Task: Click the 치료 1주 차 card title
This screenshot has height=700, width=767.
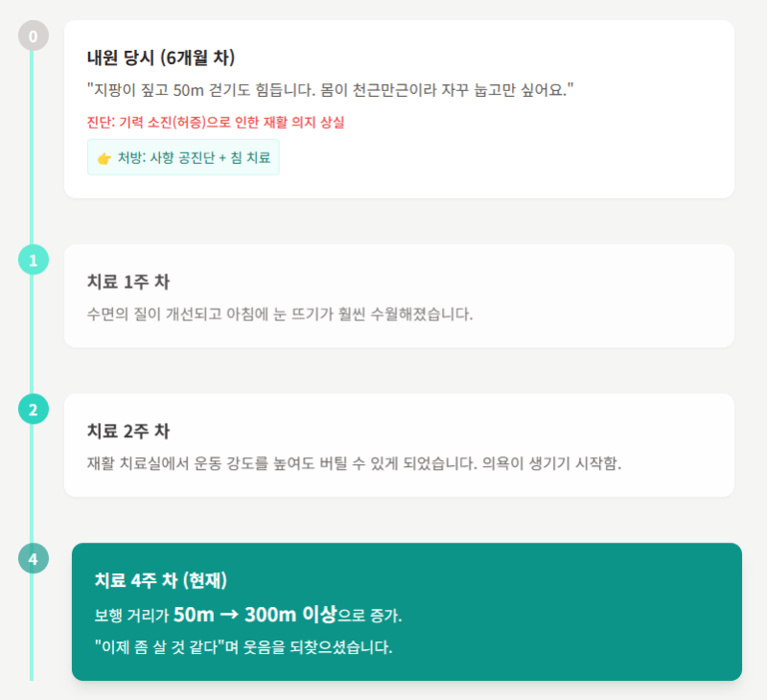Action: click(x=128, y=282)
